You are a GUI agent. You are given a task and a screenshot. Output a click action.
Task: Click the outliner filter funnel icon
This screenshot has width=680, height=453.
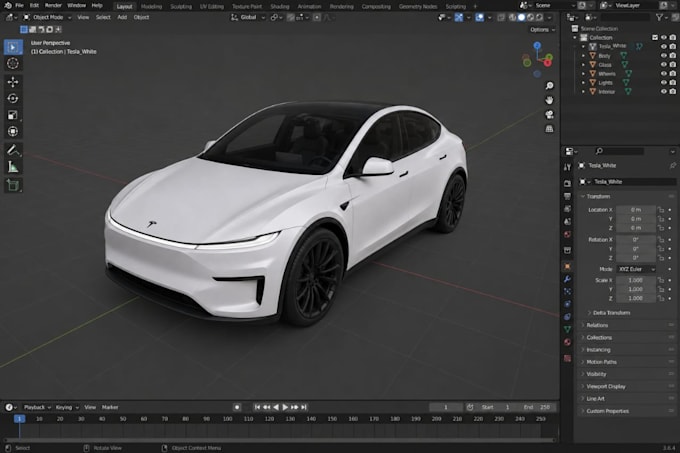pos(660,17)
